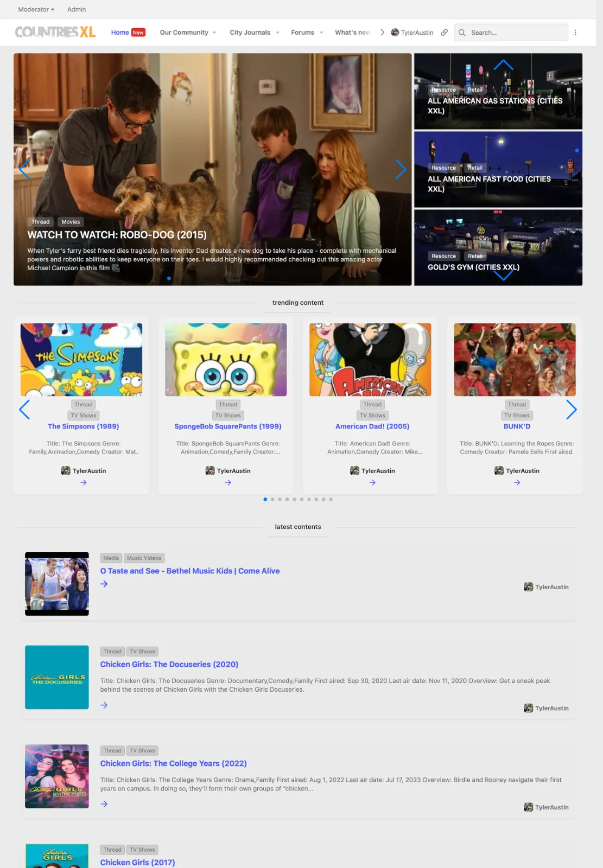
Task: Click arrow under Chicken Girls Docuseries
Action: pyautogui.click(x=104, y=705)
